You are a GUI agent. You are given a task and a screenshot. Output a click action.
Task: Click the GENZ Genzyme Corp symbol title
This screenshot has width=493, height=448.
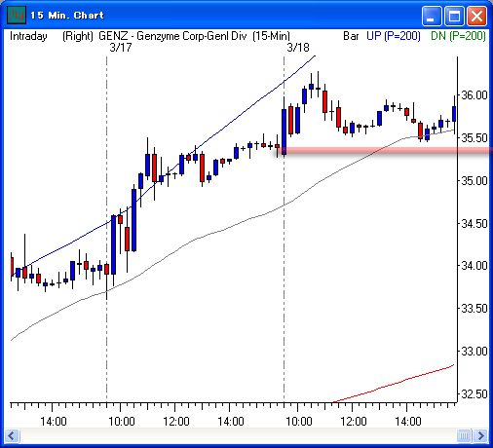pyautogui.click(x=172, y=36)
